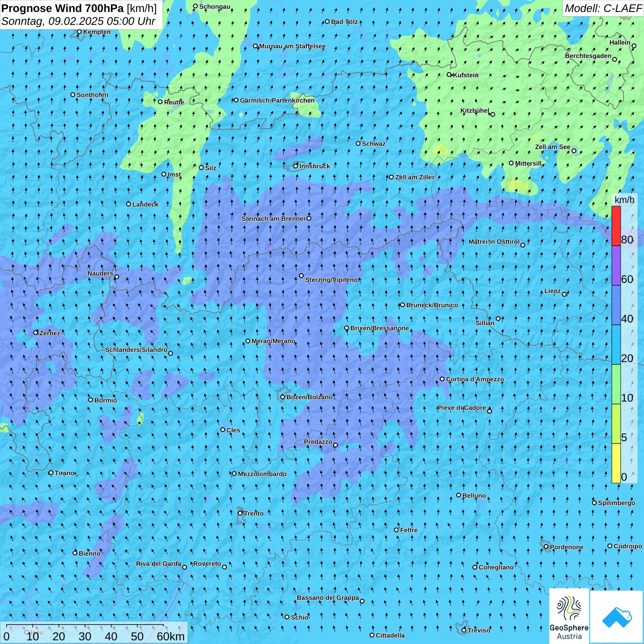Click the Berchtesgaden label
The width and height of the screenshot is (644, 644).
(588, 56)
